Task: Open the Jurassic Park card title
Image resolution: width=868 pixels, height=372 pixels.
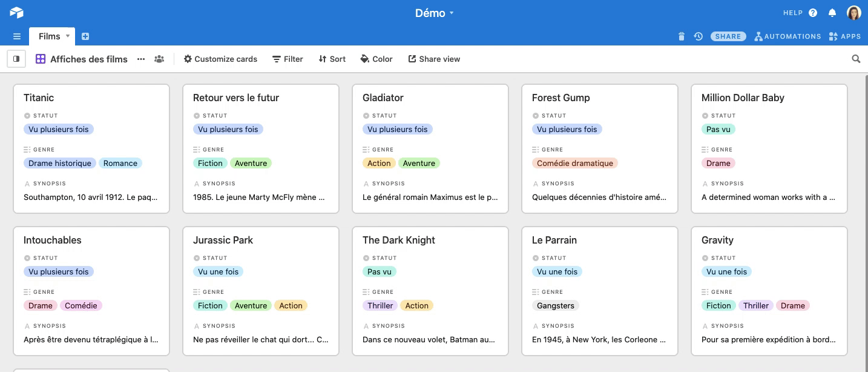Action: (x=223, y=240)
